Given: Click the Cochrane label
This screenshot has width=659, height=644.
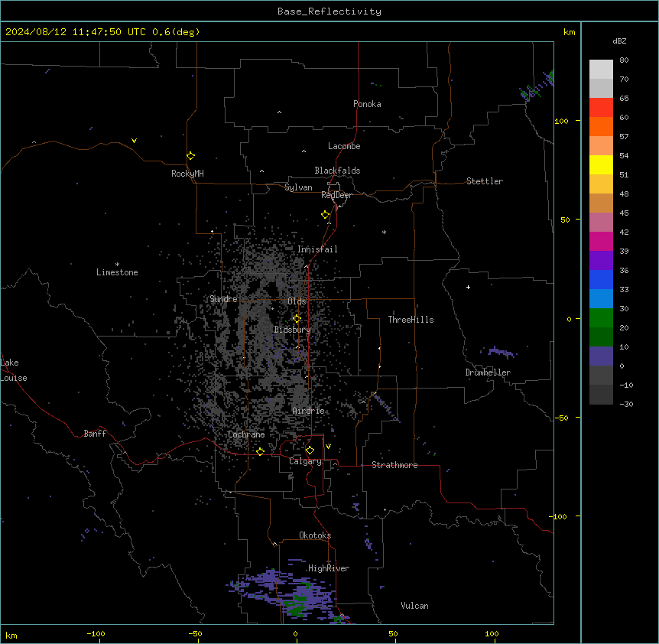Looking at the screenshot, I should [246, 434].
